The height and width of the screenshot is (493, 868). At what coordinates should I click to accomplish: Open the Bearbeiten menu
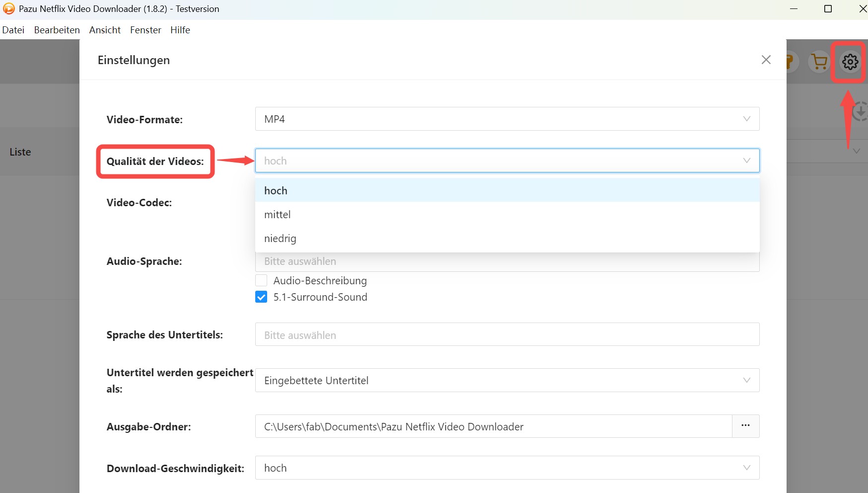(57, 30)
